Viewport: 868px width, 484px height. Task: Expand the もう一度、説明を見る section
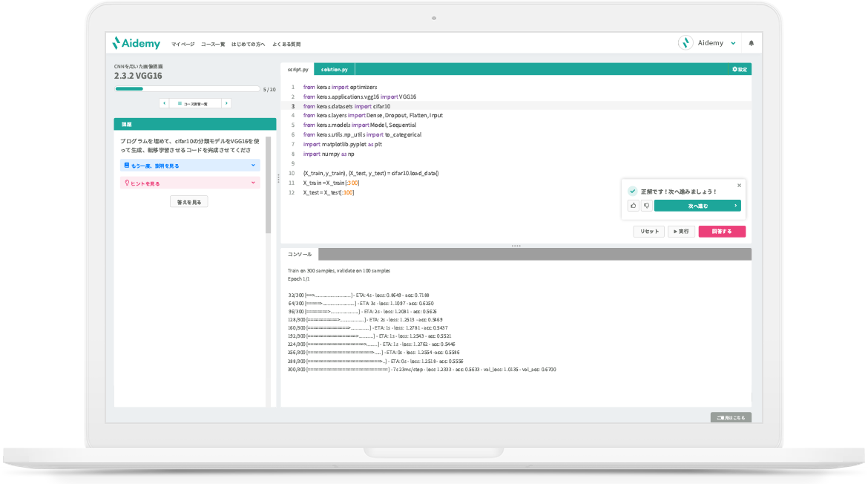point(189,164)
